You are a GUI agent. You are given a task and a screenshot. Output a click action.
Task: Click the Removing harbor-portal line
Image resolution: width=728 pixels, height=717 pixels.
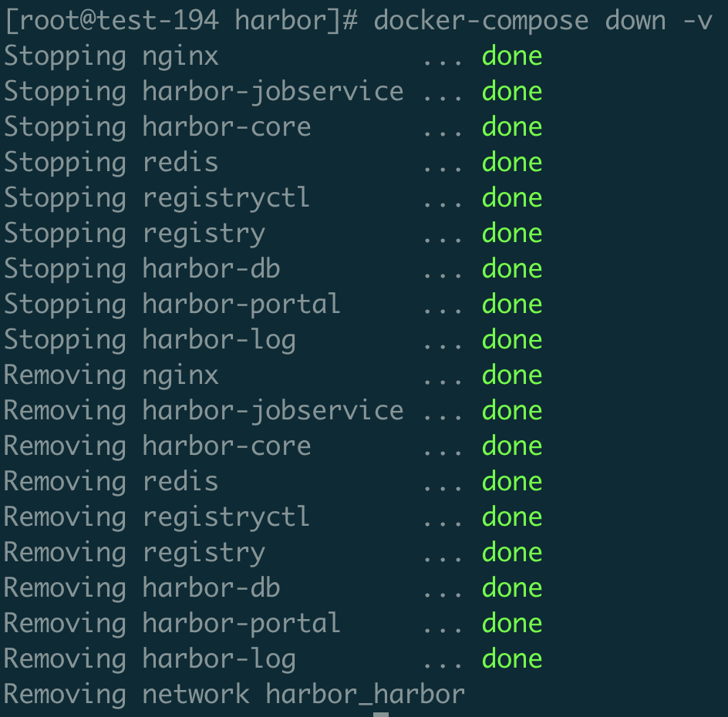coord(273,624)
